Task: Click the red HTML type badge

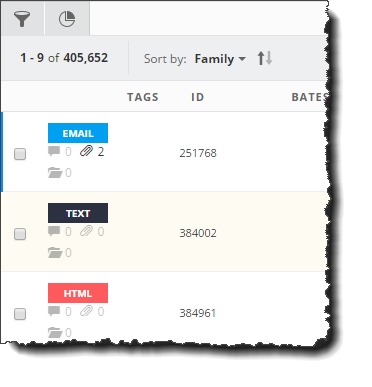Action: 78,293
